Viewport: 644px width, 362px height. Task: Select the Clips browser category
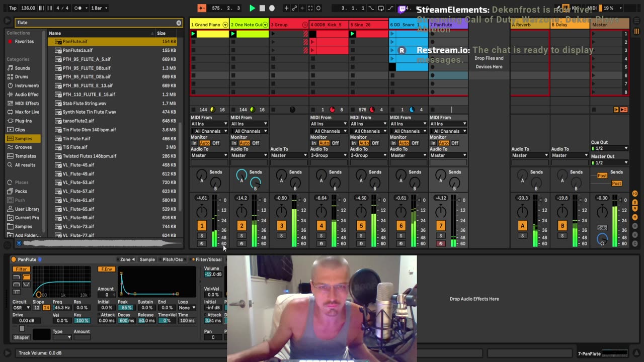[20, 130]
